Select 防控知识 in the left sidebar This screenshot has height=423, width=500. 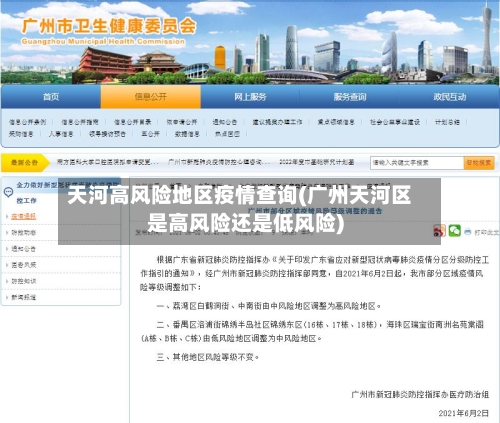click(x=23, y=281)
